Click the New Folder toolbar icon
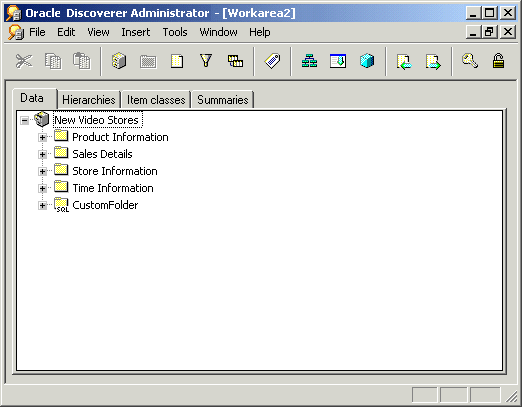 [x=148, y=62]
